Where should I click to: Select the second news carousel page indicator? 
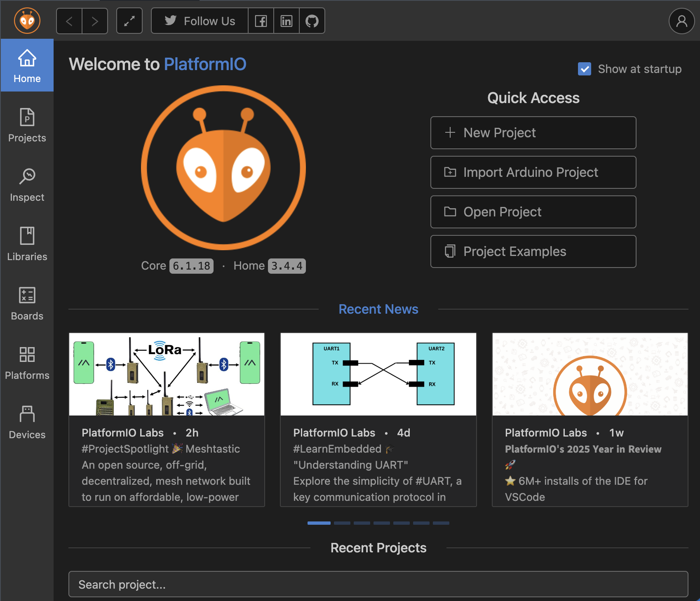point(342,523)
